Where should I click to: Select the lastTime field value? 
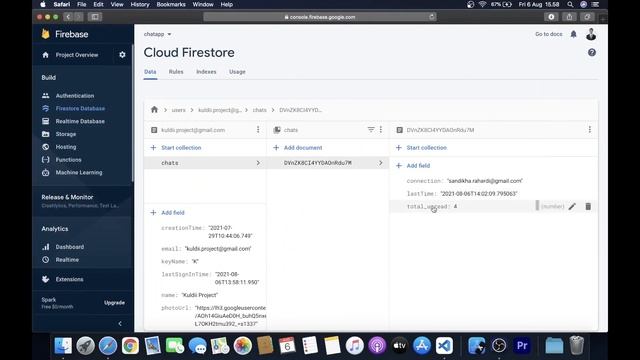tap(478, 193)
